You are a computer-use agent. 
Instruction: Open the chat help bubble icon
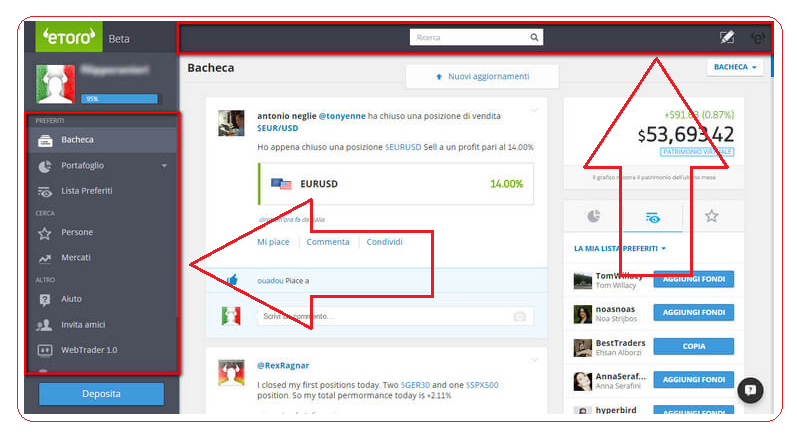pyautogui.click(x=750, y=390)
